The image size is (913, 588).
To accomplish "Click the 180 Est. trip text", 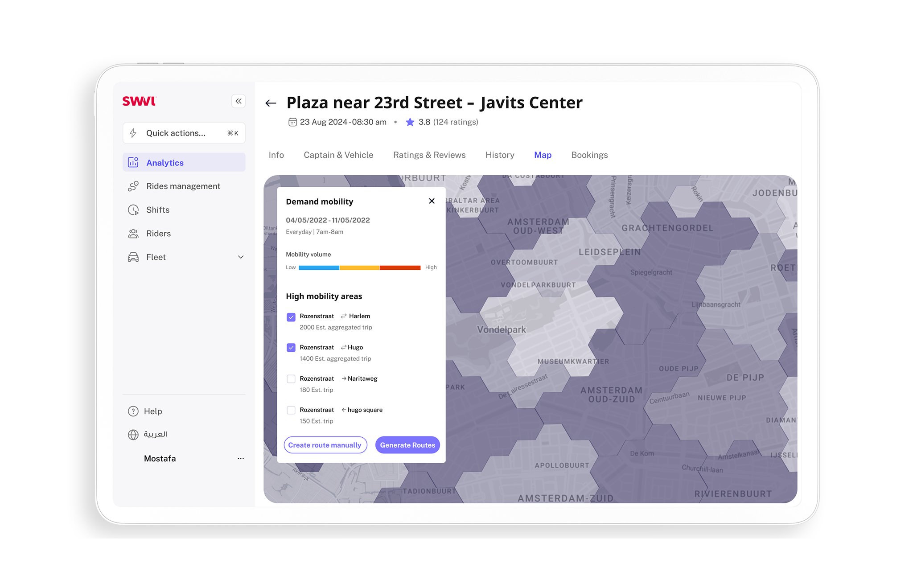I will pyautogui.click(x=316, y=390).
